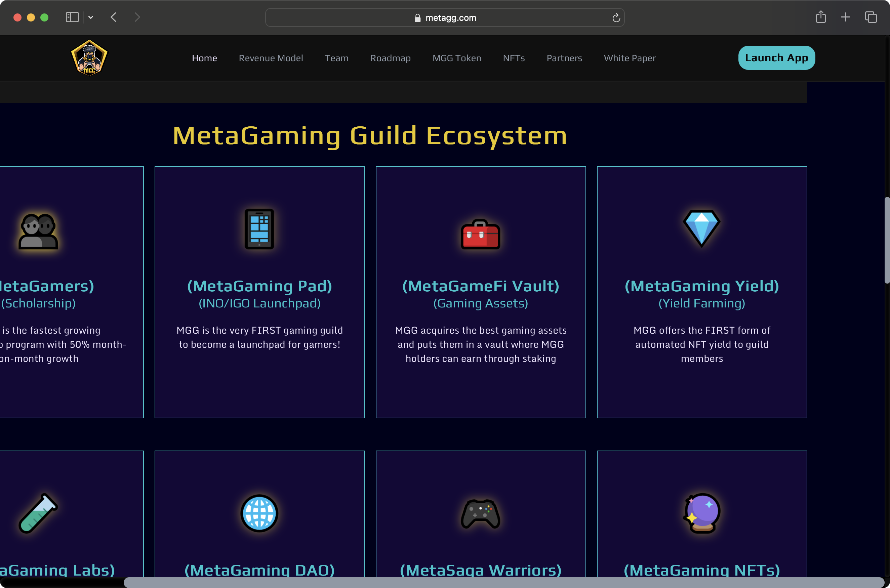890x588 pixels.
Task: Select the Team navigation item
Action: point(336,58)
